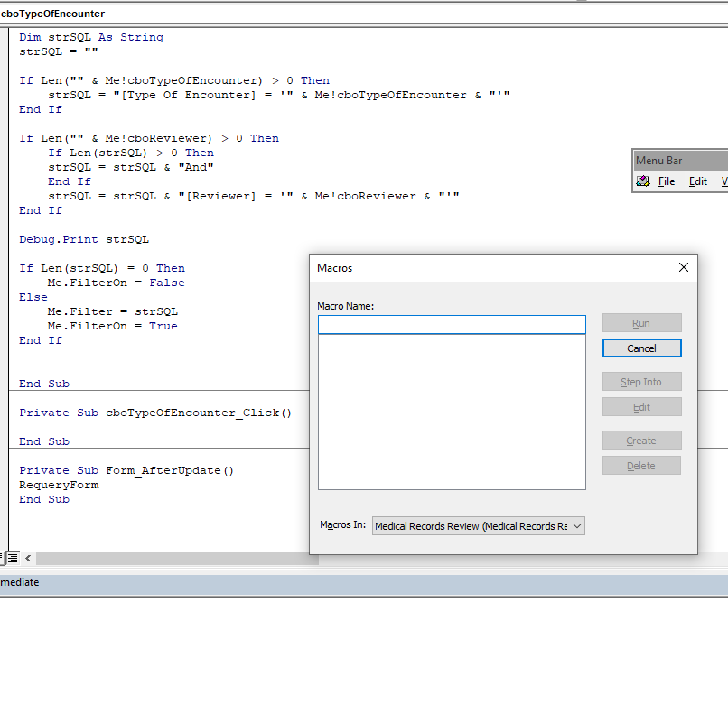Click the horizontal scrollbar of code window

point(177,558)
